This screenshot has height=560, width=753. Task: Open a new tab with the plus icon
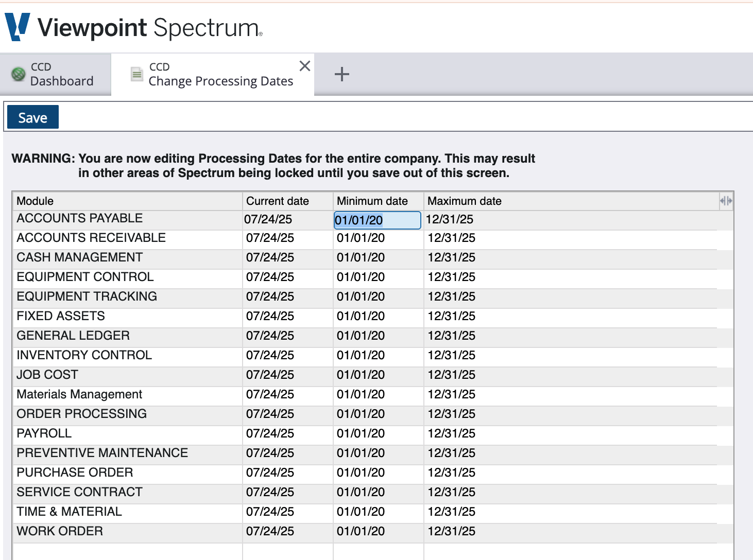[342, 74]
